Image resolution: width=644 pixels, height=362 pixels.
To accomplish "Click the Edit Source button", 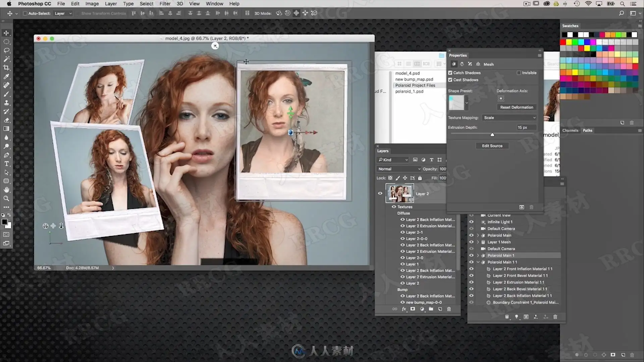I will coord(492,146).
